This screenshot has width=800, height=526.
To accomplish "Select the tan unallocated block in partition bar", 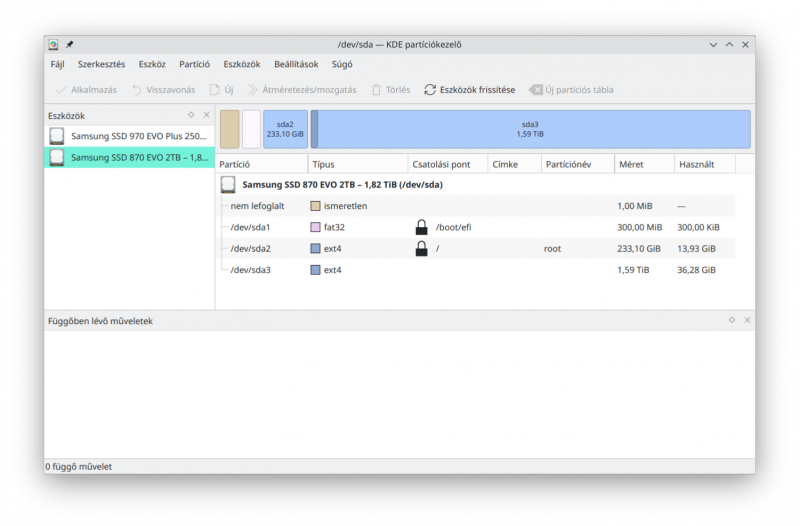I will 230,129.
